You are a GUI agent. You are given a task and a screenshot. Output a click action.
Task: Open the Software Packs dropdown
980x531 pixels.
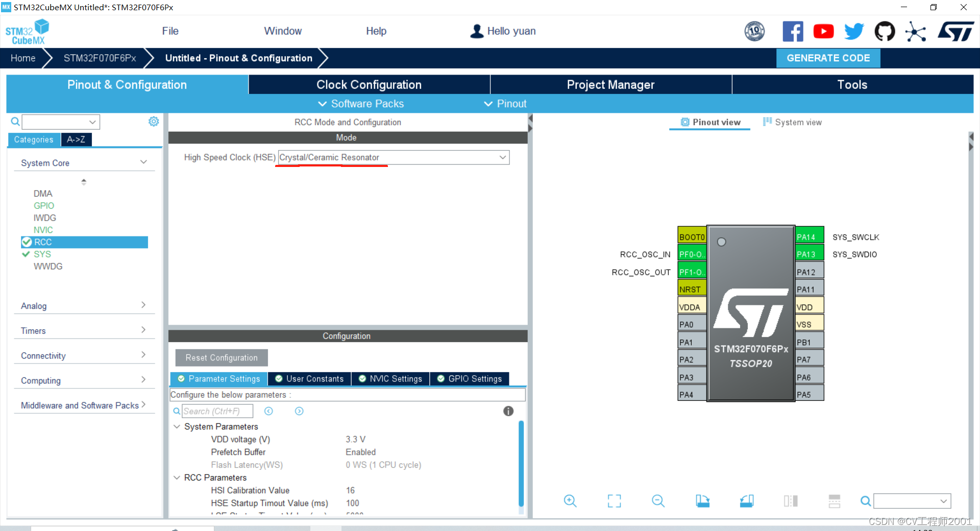point(361,104)
